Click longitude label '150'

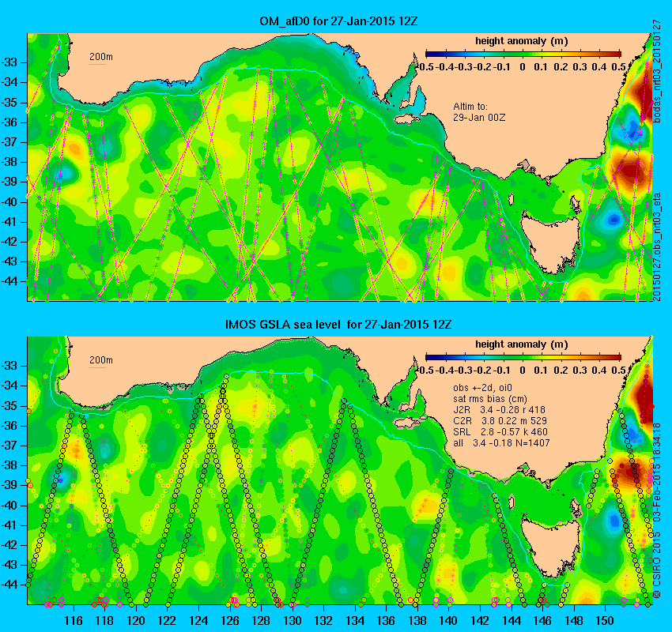coord(605,620)
